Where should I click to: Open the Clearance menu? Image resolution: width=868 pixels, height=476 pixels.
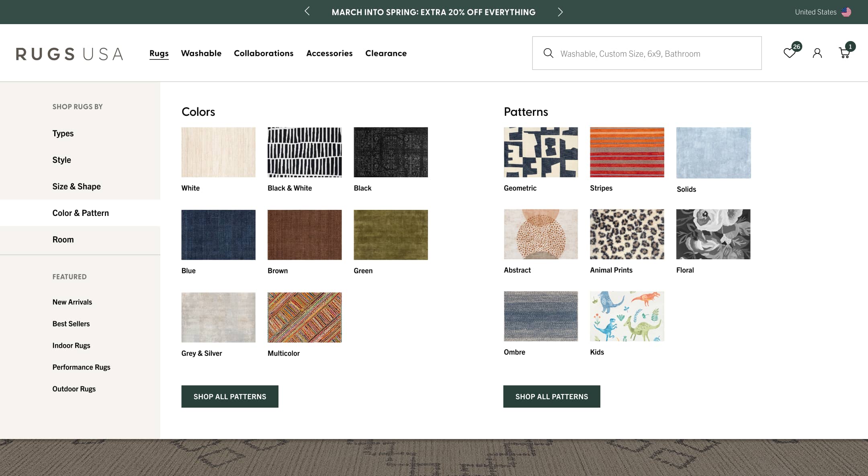point(386,53)
